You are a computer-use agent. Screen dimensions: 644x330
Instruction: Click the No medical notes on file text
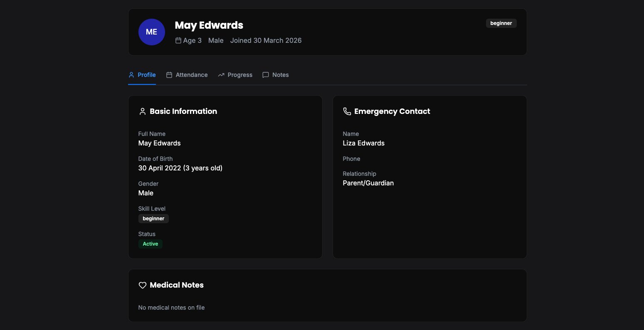click(x=171, y=308)
